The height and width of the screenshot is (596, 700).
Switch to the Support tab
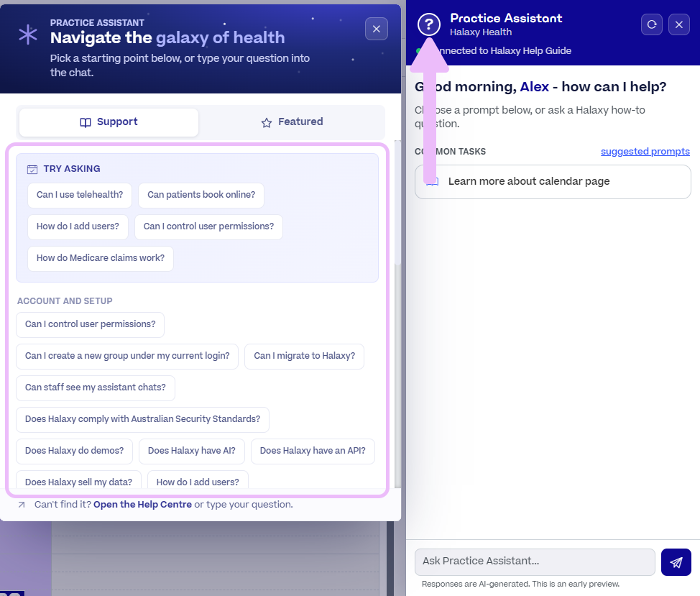point(109,122)
